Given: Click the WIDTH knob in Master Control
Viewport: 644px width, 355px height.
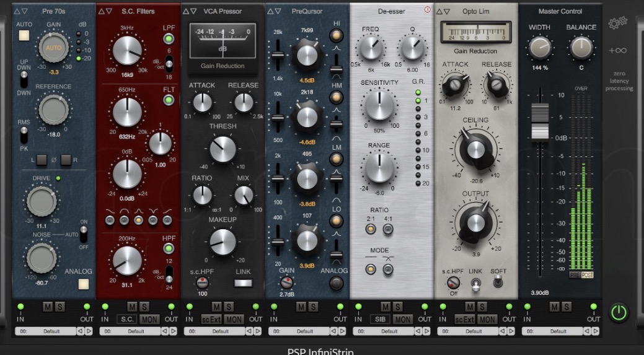Looking at the screenshot, I should 540,48.
